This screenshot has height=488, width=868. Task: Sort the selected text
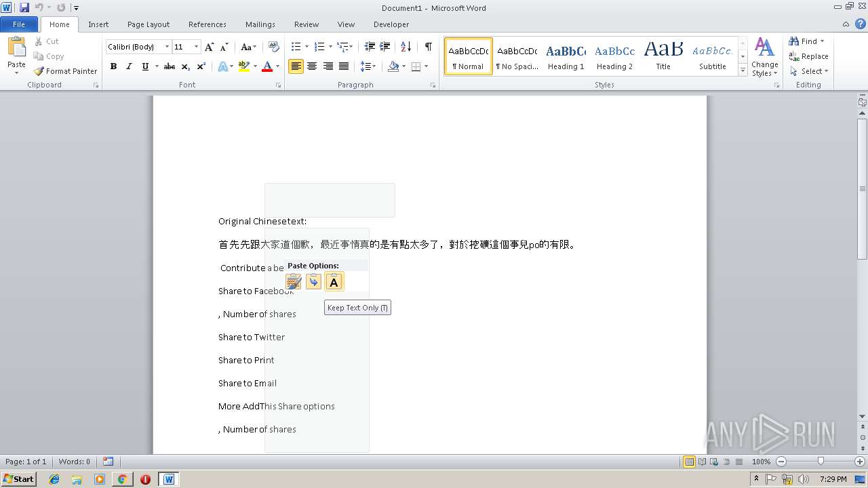pos(406,47)
